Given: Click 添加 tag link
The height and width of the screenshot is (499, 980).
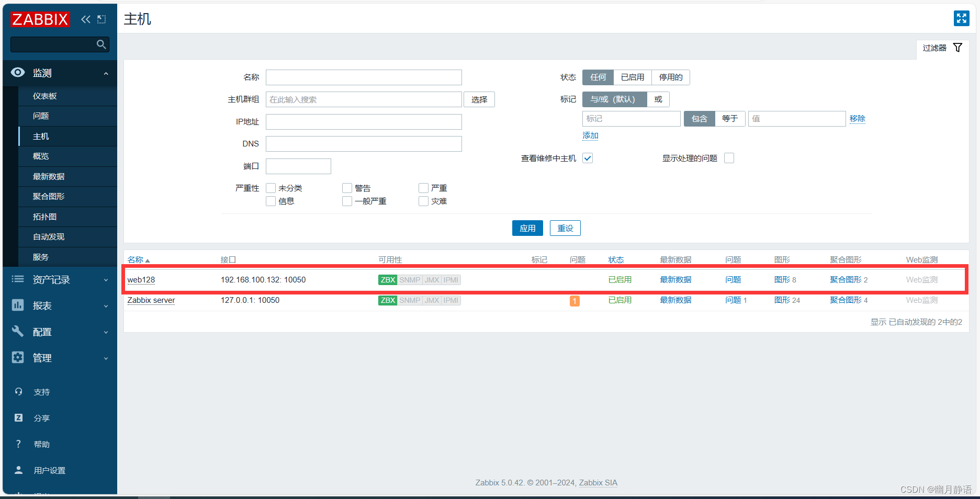Looking at the screenshot, I should [x=590, y=135].
